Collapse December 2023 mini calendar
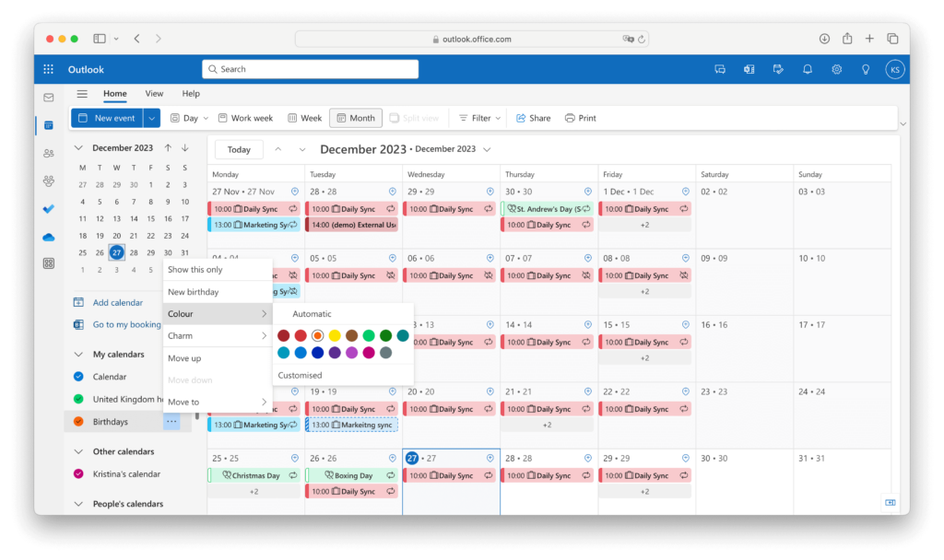 (x=78, y=147)
